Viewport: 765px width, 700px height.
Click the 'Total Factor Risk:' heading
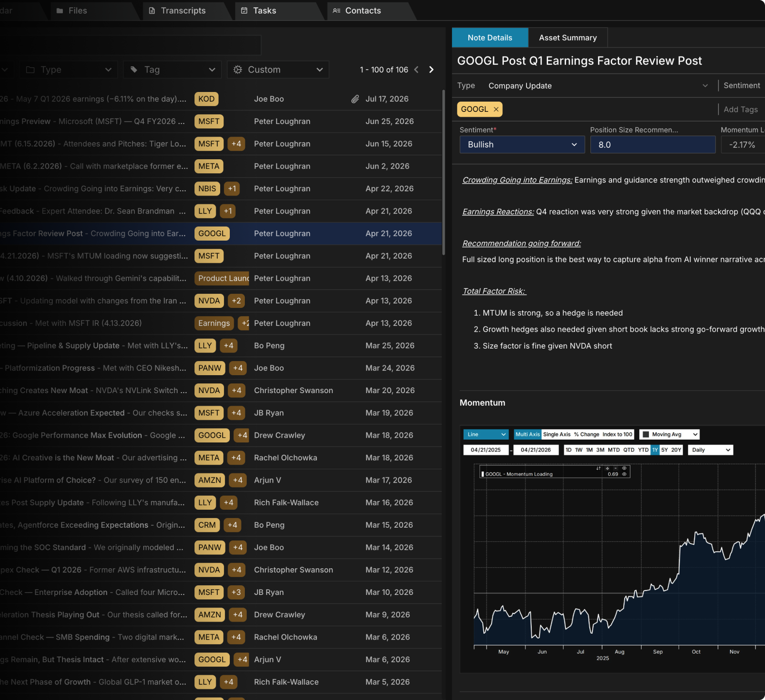tap(494, 291)
